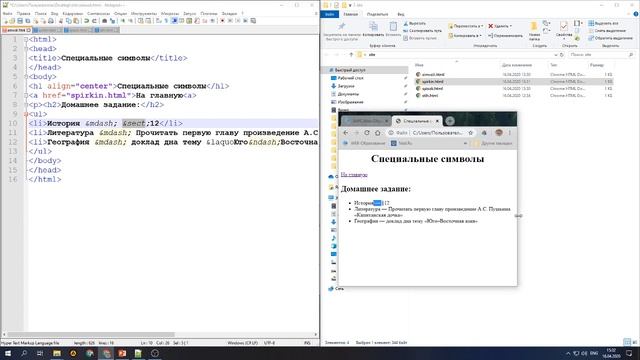This screenshot has height=360, width=640.
Task: Click the На главную link on the page
Action: coord(354,175)
